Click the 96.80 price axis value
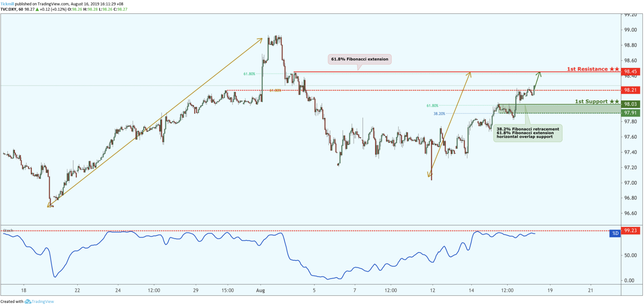The image size is (644, 307). pos(630,198)
